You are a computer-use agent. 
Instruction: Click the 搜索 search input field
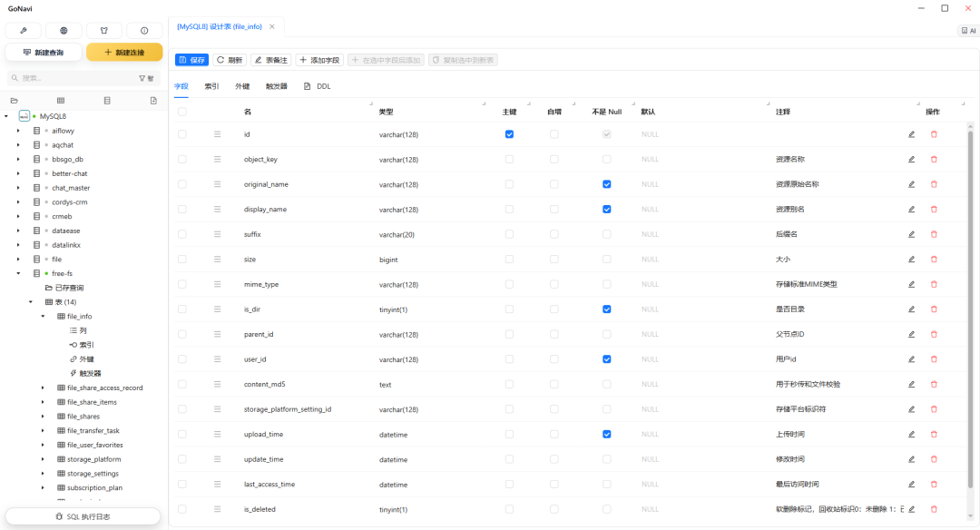[73, 78]
